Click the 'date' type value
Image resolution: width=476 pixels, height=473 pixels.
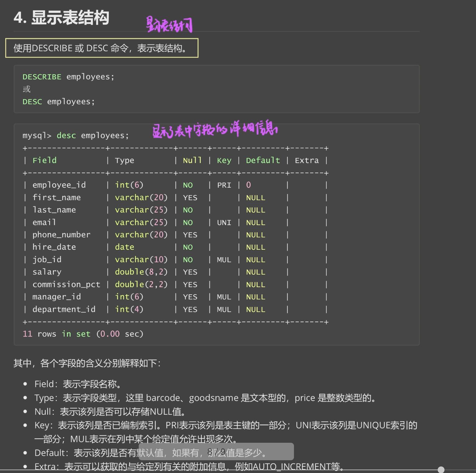[124, 247]
